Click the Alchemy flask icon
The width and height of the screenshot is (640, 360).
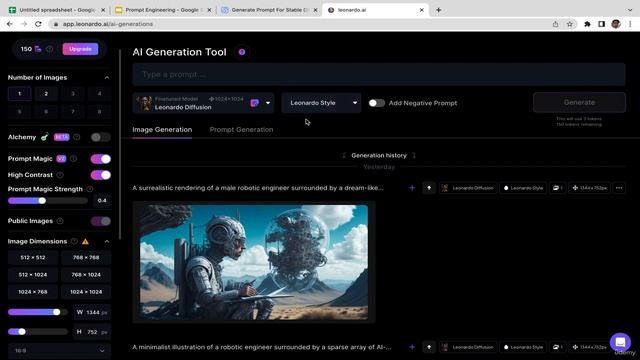[x=44, y=137]
